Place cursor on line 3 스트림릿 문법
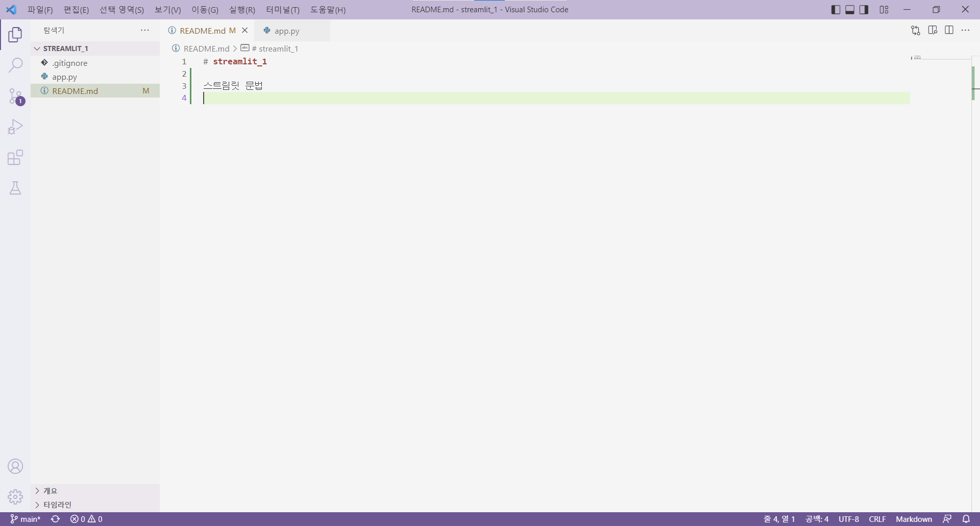 233,86
